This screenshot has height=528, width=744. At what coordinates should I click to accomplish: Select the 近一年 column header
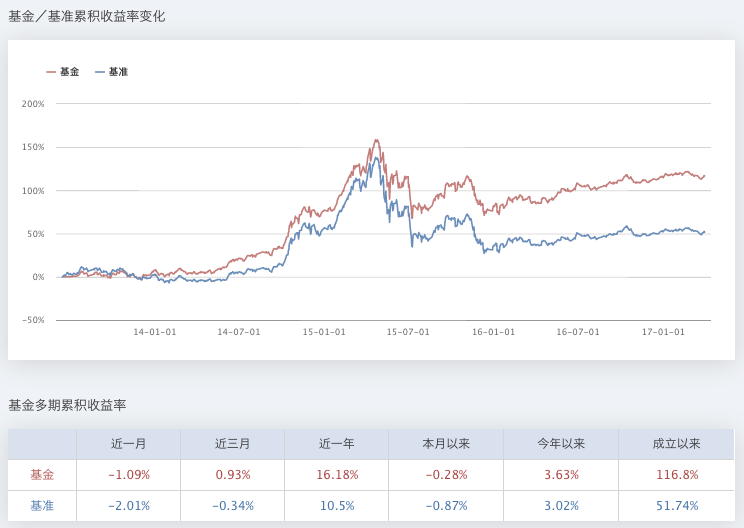click(x=337, y=444)
